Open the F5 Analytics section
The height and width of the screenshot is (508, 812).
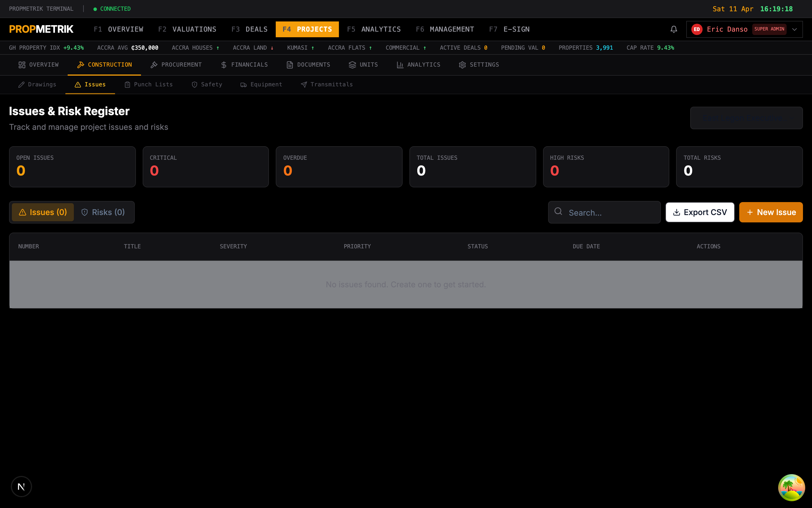pyautogui.click(x=374, y=29)
